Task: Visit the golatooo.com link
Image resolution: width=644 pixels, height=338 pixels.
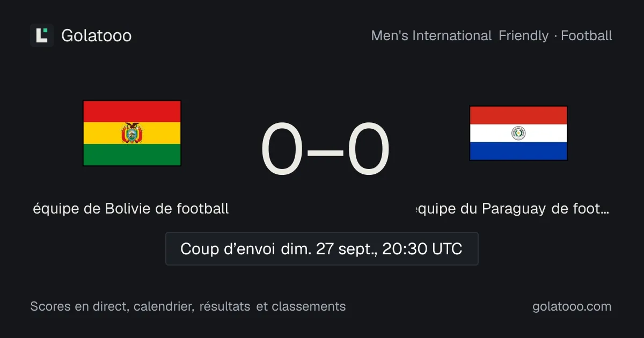Action: (x=572, y=306)
